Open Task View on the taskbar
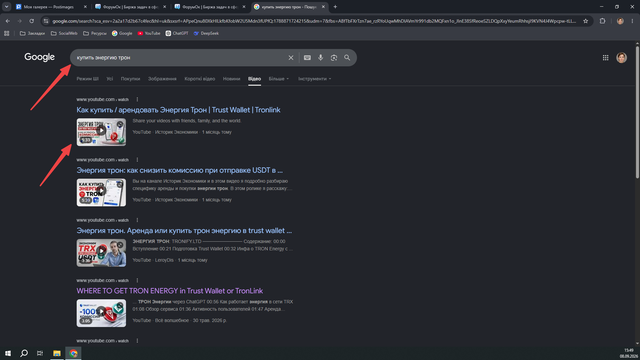The height and width of the screenshot is (360, 640). (40, 353)
